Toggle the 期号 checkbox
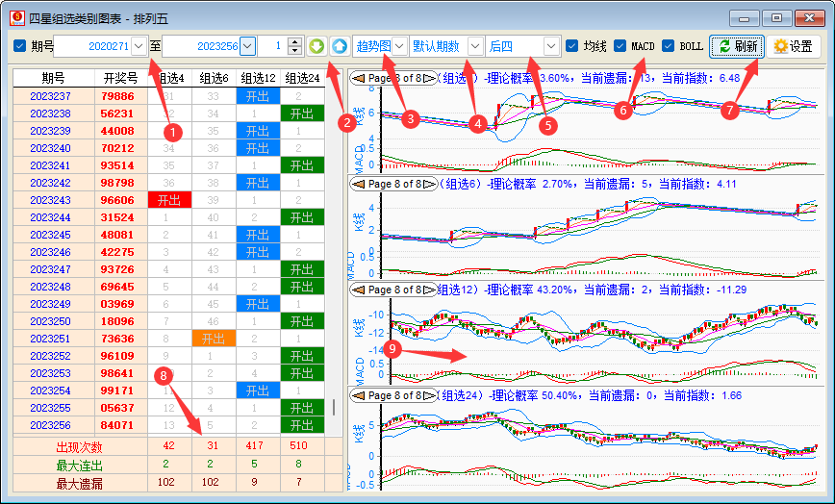 point(20,46)
